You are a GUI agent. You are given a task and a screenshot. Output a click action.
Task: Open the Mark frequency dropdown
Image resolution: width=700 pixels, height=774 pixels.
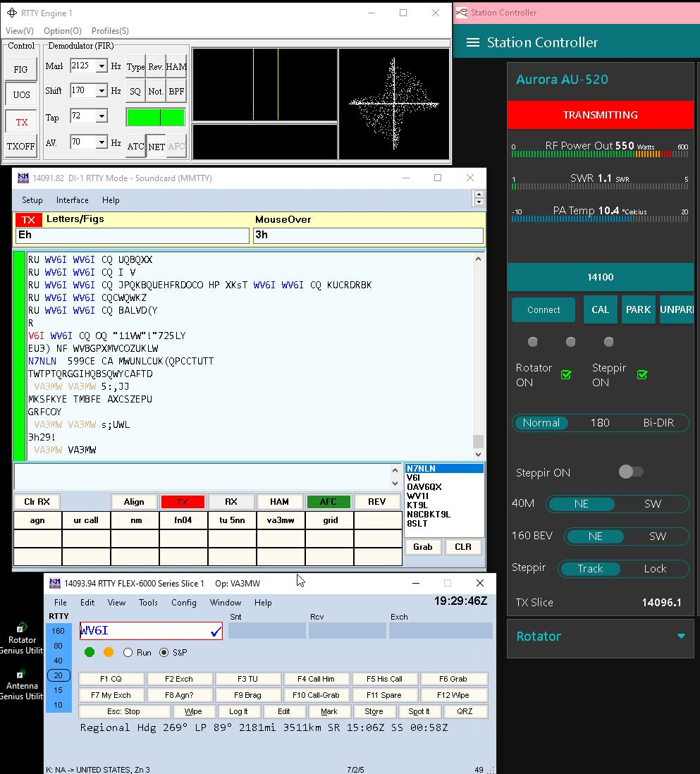point(102,66)
